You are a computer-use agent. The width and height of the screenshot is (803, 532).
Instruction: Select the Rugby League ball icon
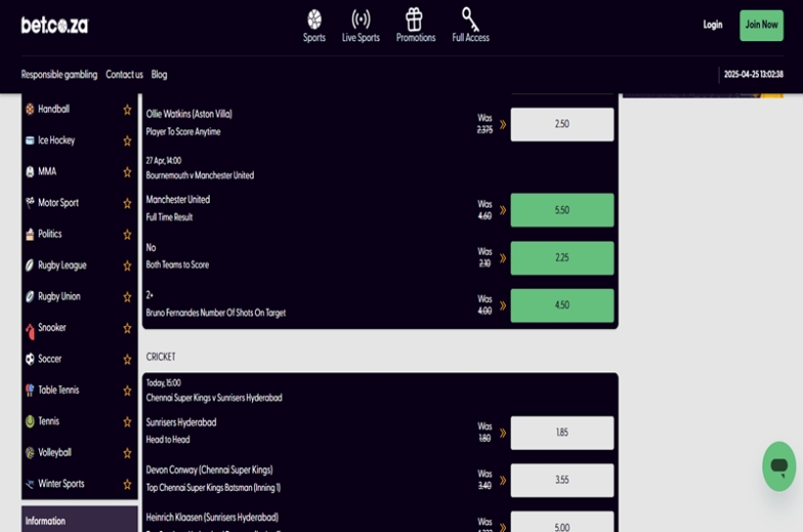point(29,265)
